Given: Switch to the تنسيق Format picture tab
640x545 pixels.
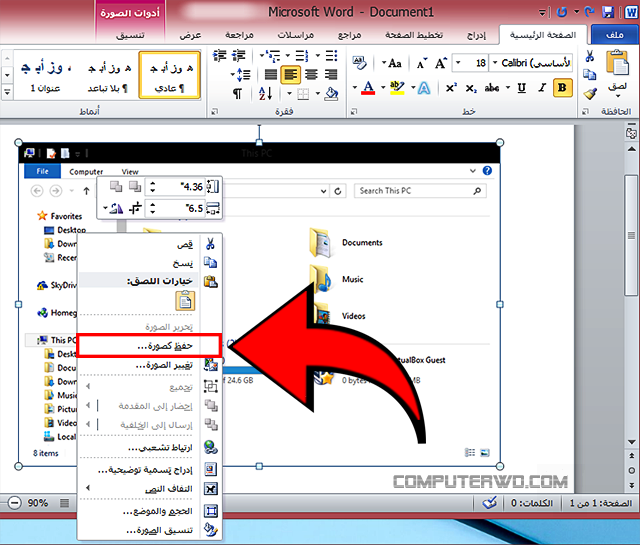Looking at the screenshot, I should click(130, 35).
